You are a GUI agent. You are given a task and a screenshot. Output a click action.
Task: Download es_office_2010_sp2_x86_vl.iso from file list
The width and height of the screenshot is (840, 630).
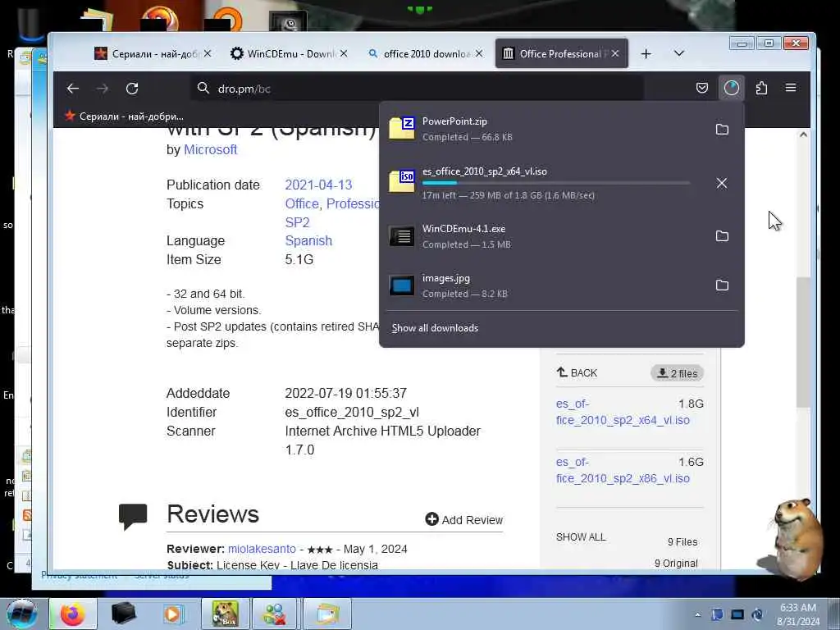point(623,470)
